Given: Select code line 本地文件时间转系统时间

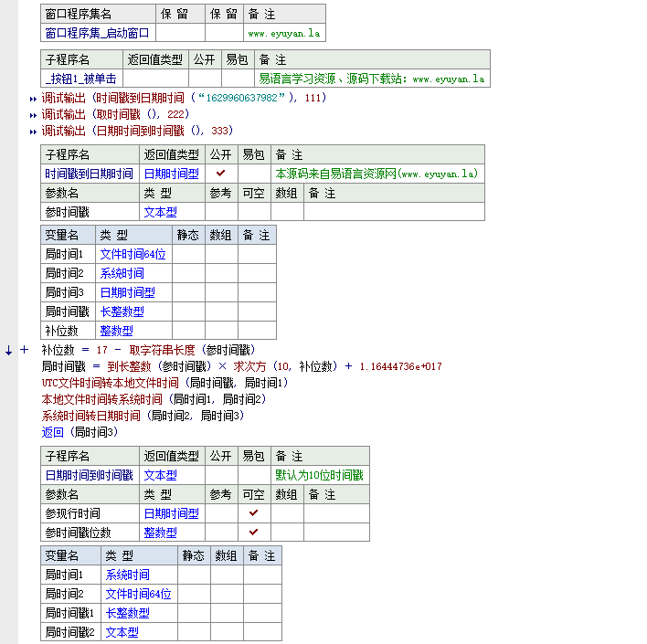Looking at the screenshot, I should [x=154, y=399].
